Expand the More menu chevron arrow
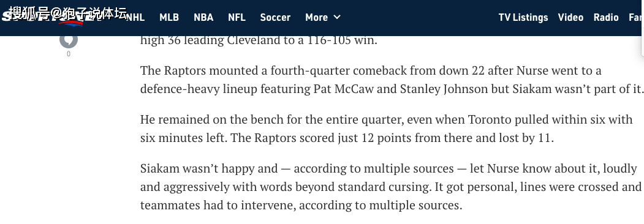644x224 pixels. (x=337, y=17)
